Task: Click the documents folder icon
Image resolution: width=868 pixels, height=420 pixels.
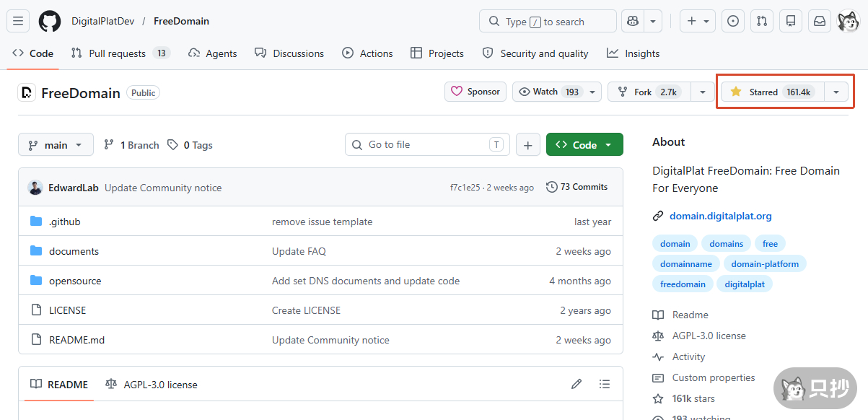Action: click(36, 251)
